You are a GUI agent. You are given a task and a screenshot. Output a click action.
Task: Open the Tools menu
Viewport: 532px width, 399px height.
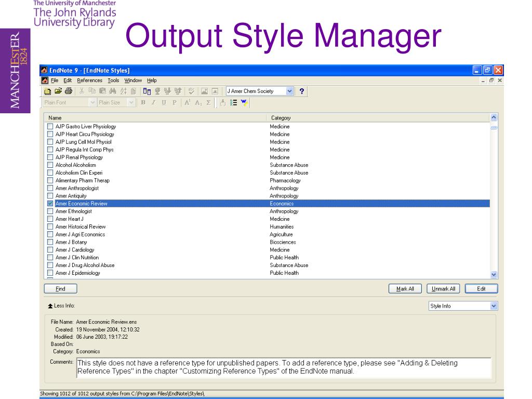[x=113, y=81]
